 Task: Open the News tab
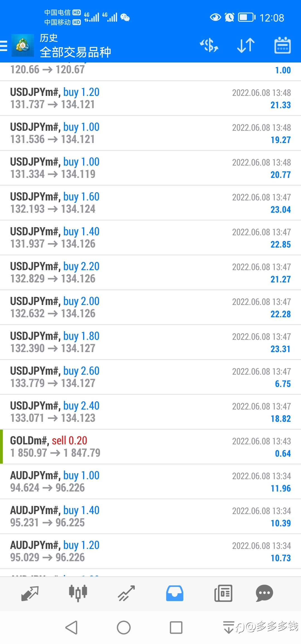[223, 593]
